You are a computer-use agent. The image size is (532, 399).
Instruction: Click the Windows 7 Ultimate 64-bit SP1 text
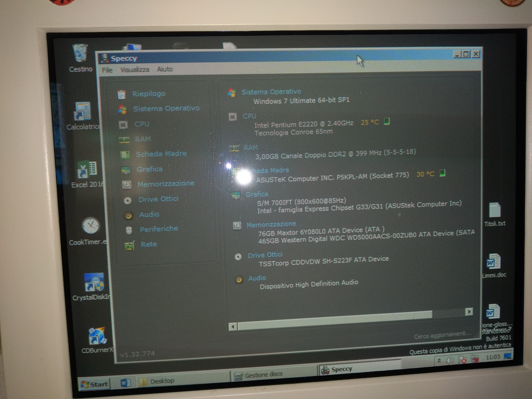coord(301,101)
